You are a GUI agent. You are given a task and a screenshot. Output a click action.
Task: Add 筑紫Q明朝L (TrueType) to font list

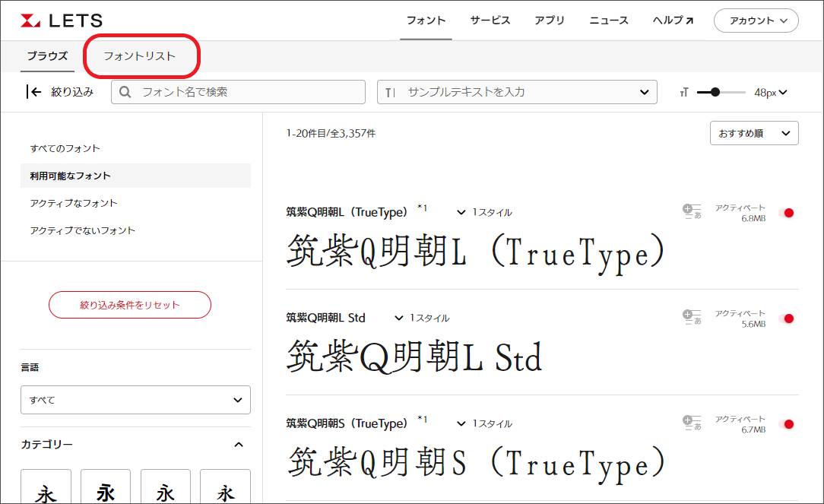coord(691,212)
